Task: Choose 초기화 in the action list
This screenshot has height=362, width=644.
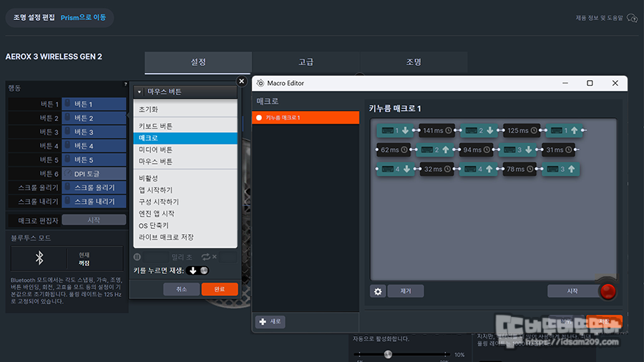Action: point(185,109)
